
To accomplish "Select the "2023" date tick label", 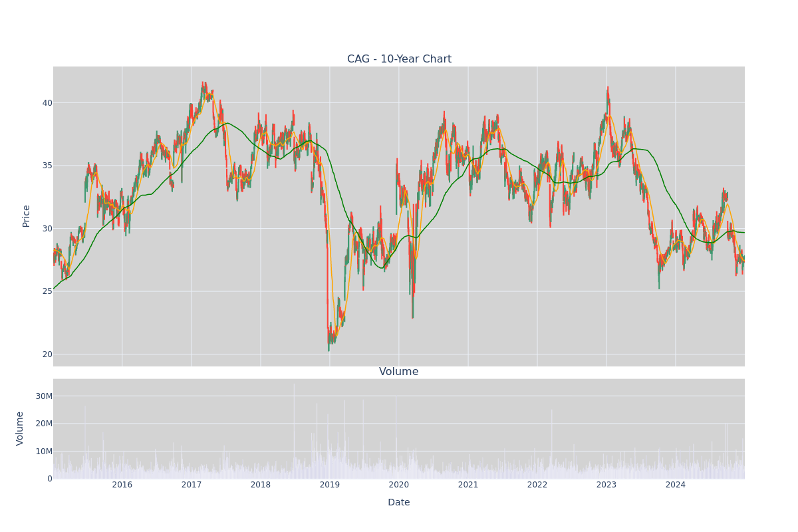I will 606,485.
